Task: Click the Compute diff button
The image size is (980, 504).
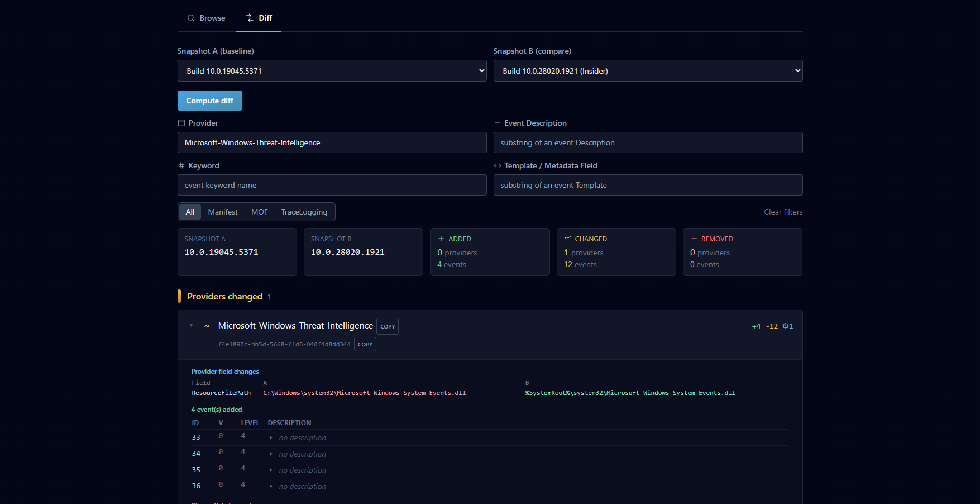Action: tap(210, 101)
